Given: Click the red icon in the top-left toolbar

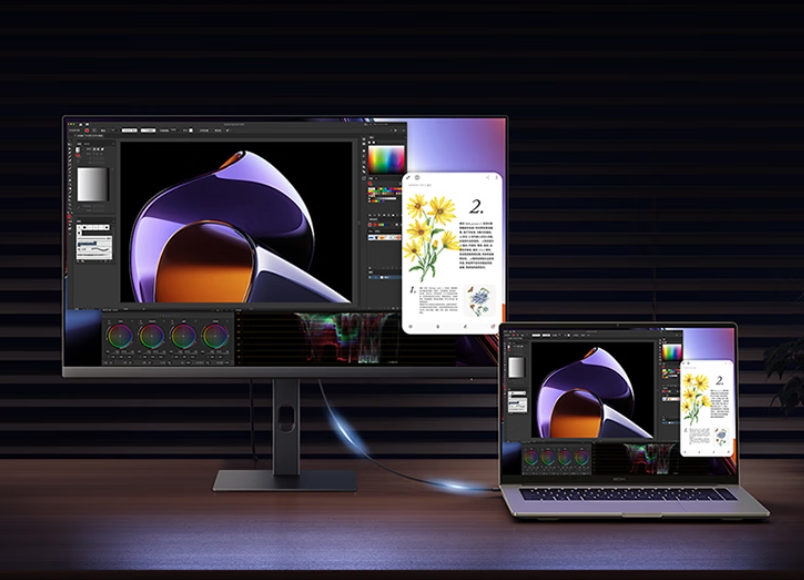Looking at the screenshot, I should pyautogui.click(x=88, y=130).
